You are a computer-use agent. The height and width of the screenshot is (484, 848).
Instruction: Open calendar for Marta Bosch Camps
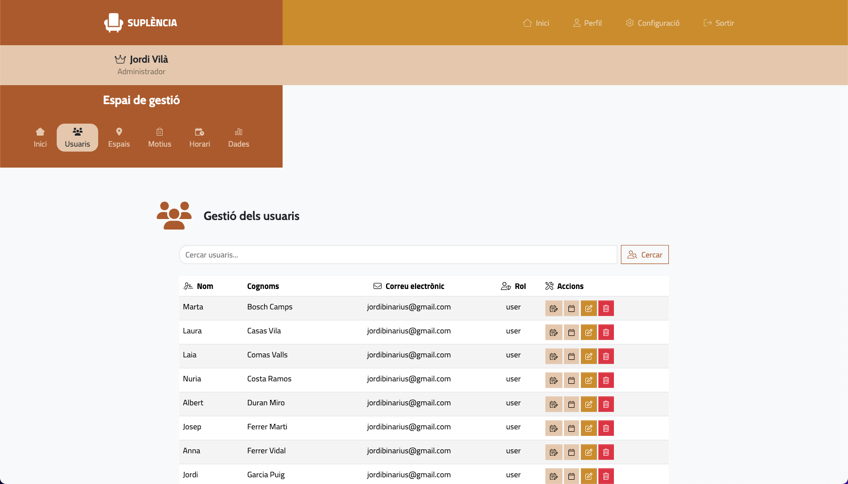point(571,308)
